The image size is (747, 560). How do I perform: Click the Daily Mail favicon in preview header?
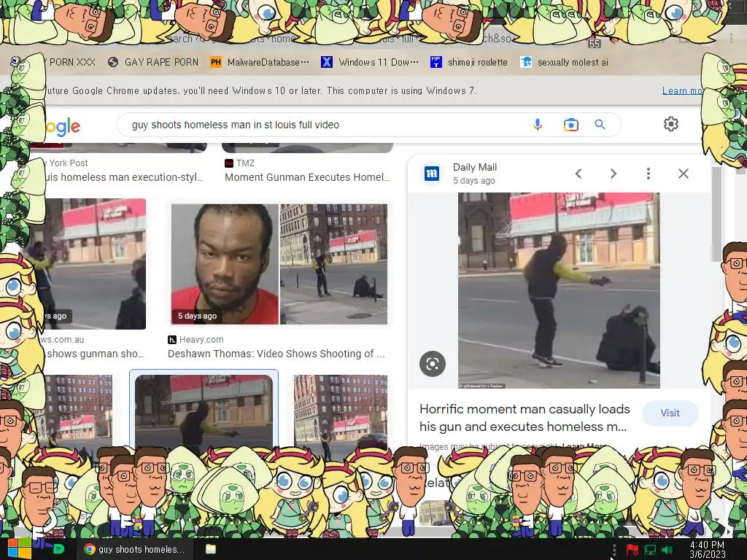(x=432, y=174)
